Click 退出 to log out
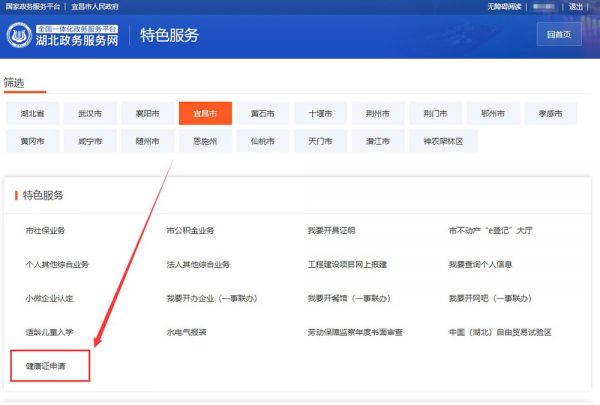 point(576,6)
